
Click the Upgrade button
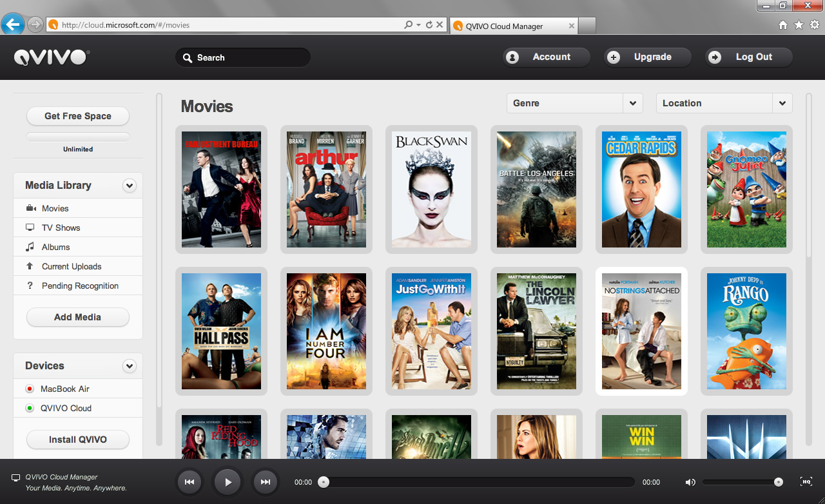point(648,57)
